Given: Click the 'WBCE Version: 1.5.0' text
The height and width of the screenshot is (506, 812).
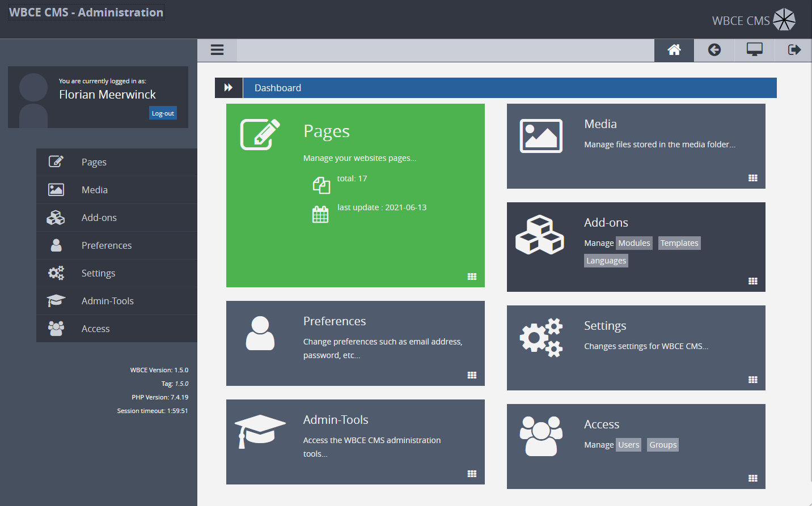Looking at the screenshot, I should point(159,370).
